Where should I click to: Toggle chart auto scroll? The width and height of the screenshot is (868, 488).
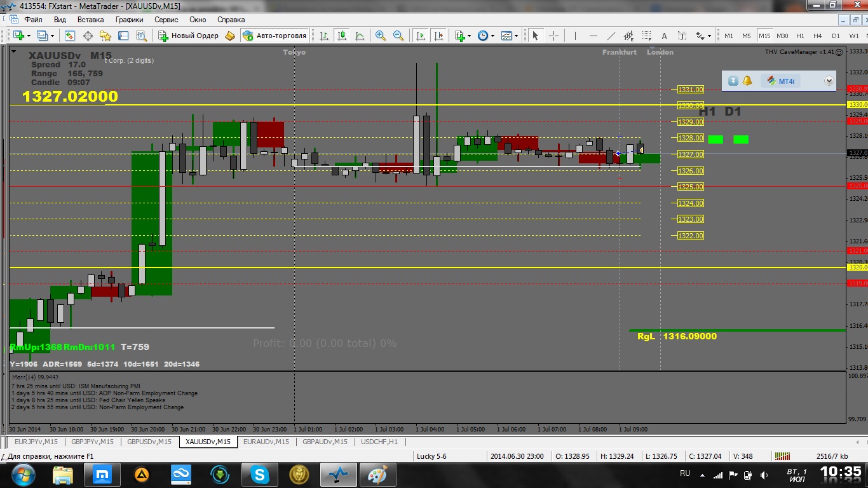(x=420, y=36)
